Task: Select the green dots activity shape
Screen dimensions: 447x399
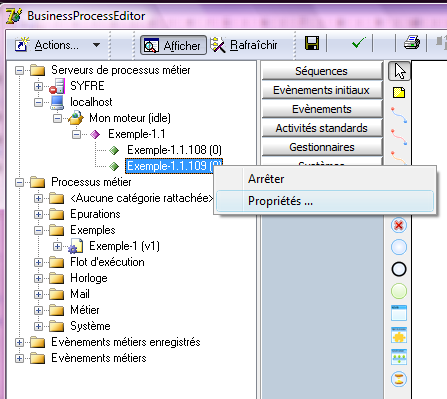Action: tap(399, 357)
